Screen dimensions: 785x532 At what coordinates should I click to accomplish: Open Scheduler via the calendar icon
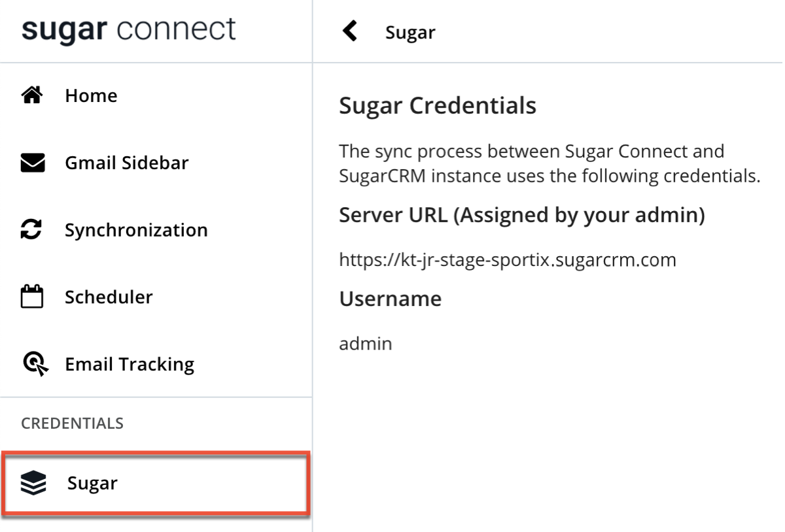tap(31, 297)
